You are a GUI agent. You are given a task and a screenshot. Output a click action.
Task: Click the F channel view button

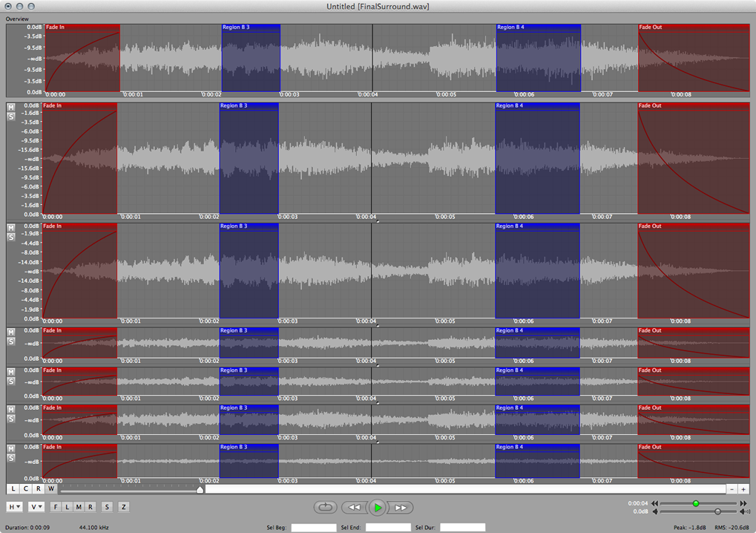(54, 506)
